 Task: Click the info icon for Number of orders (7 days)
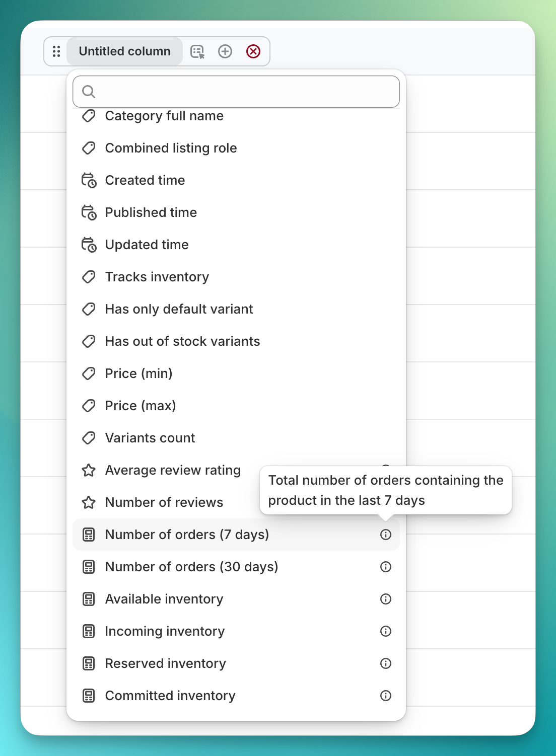click(386, 535)
